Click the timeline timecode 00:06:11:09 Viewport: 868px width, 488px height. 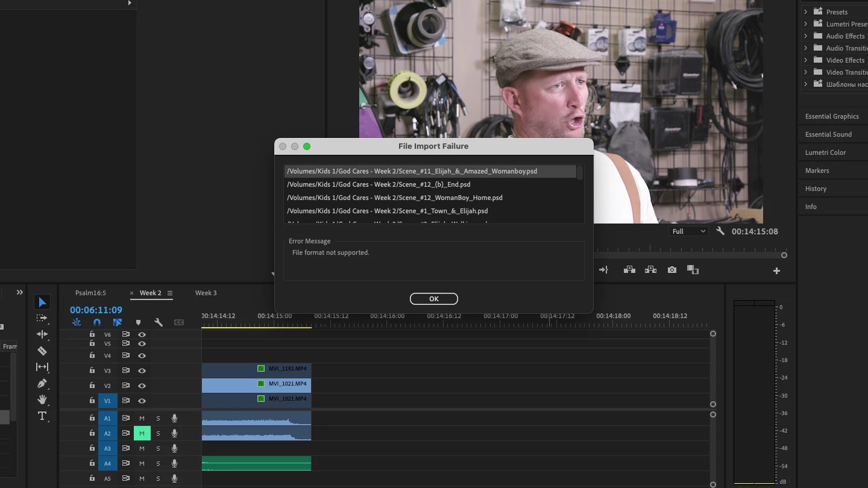click(96, 310)
